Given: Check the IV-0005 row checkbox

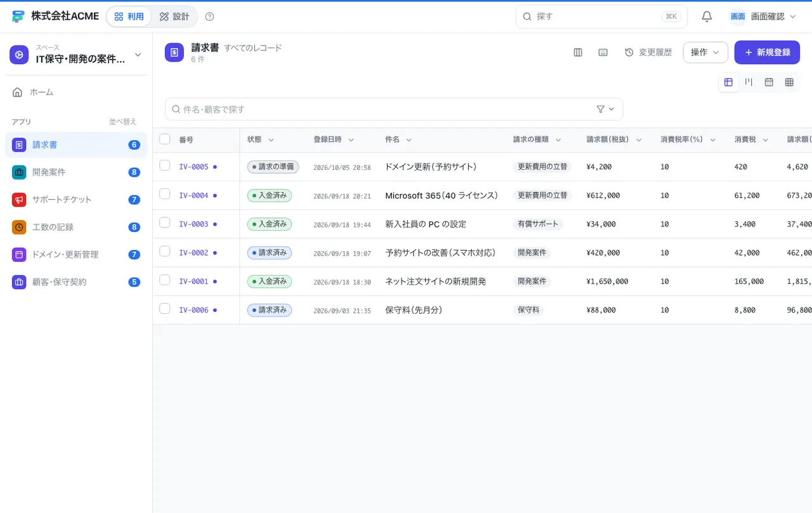Looking at the screenshot, I should coord(165,166).
